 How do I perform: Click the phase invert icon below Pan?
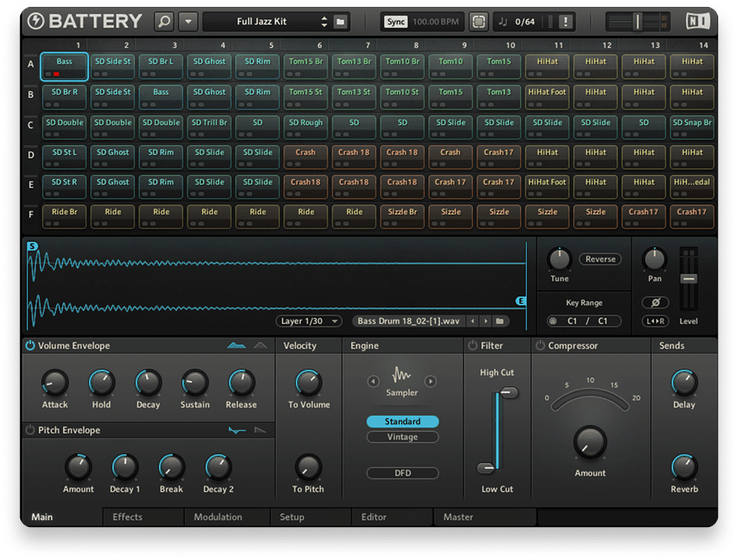(655, 303)
